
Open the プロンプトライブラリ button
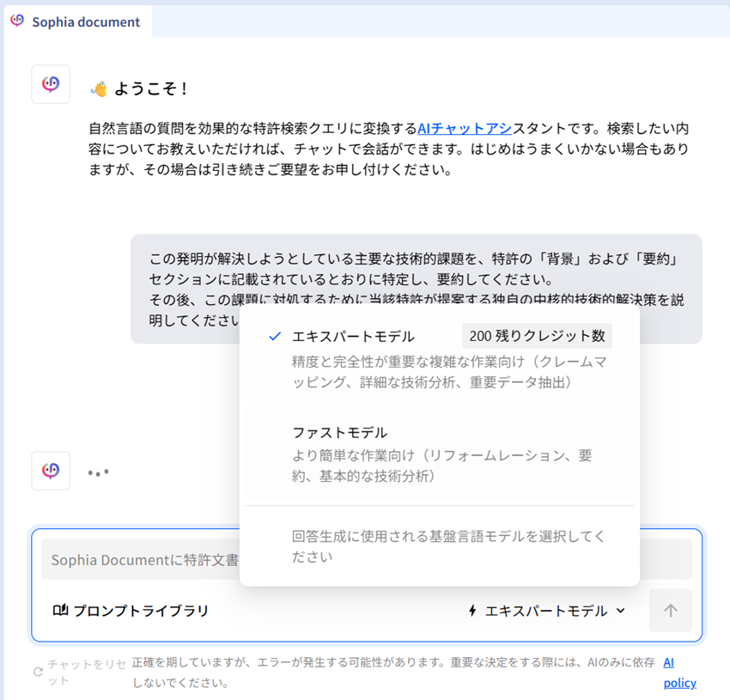[131, 611]
